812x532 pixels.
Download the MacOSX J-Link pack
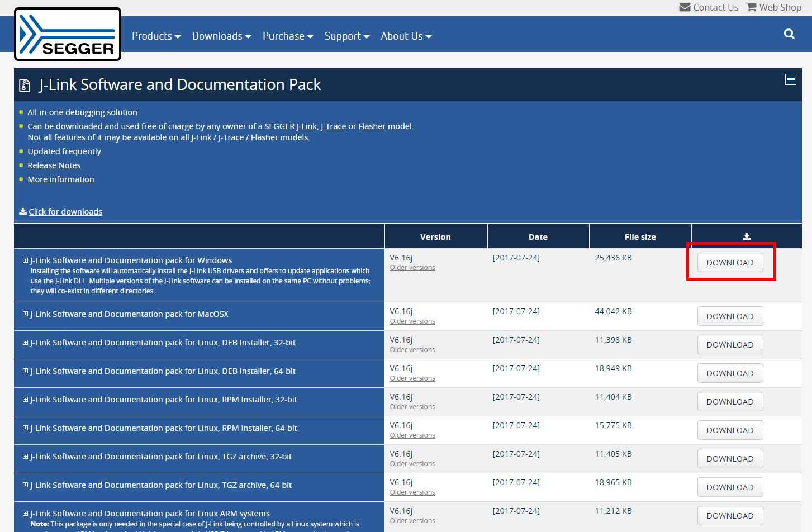tap(730, 316)
